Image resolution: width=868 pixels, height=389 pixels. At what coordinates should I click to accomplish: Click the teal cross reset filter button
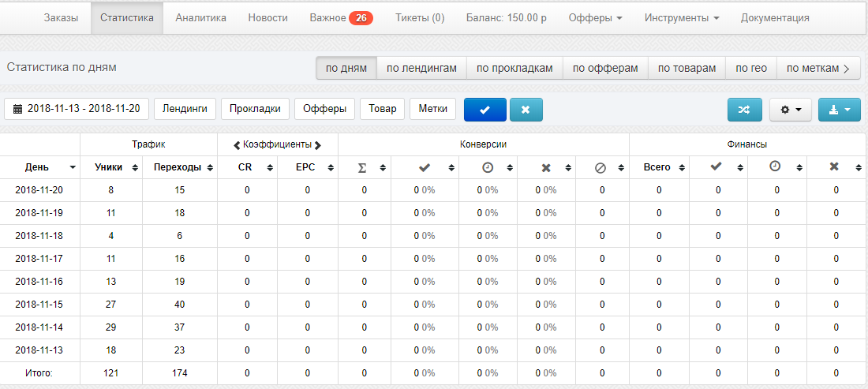(526, 110)
